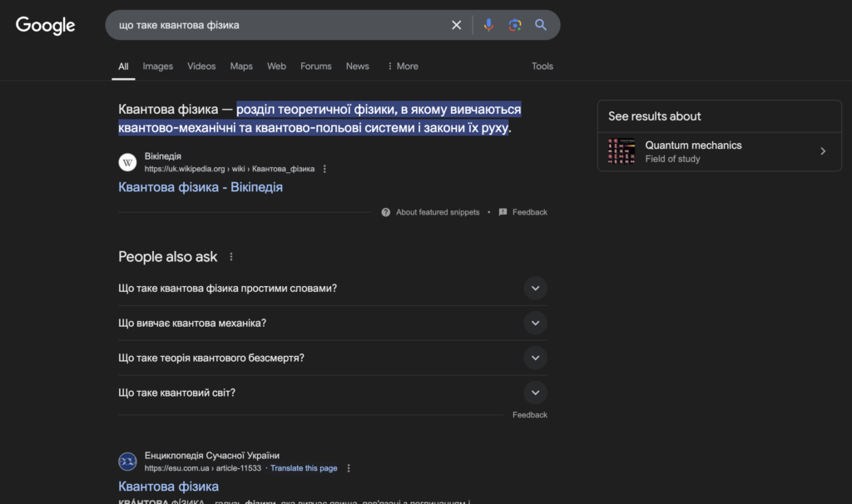Click the About featured snippets help icon

pyautogui.click(x=386, y=212)
